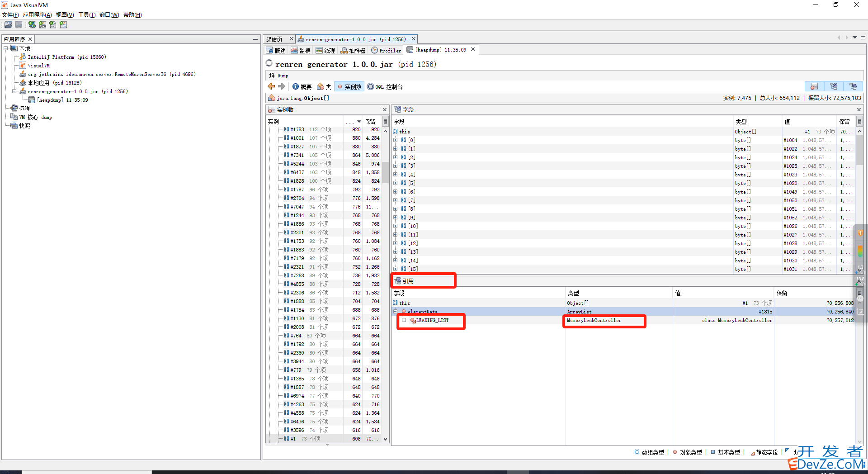Open the 概述 (Overview) tab

(276, 50)
